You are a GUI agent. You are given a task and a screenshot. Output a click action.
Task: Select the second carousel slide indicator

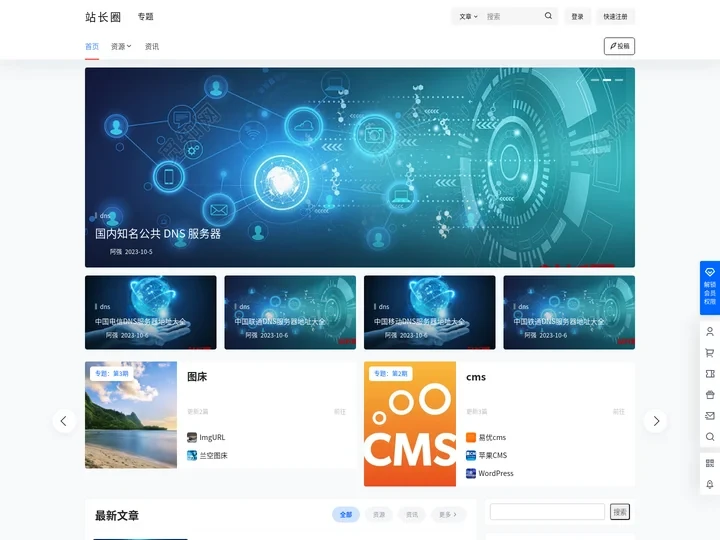pos(607,80)
